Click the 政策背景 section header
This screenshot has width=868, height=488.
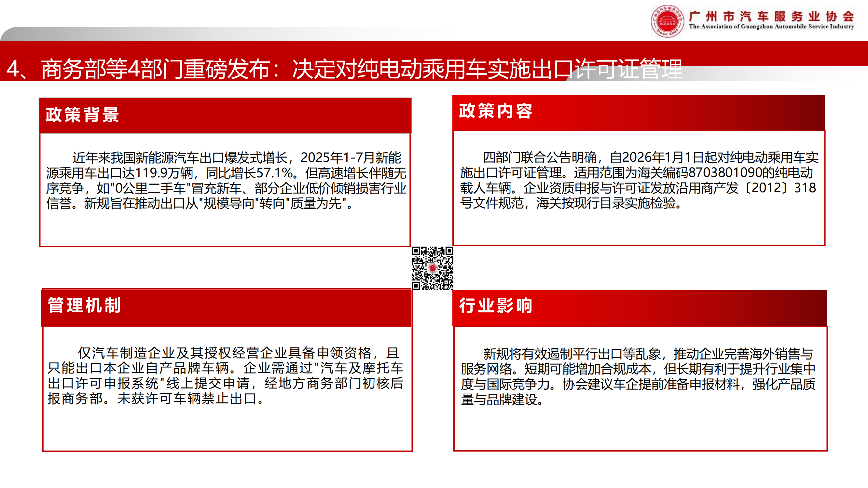[83, 115]
